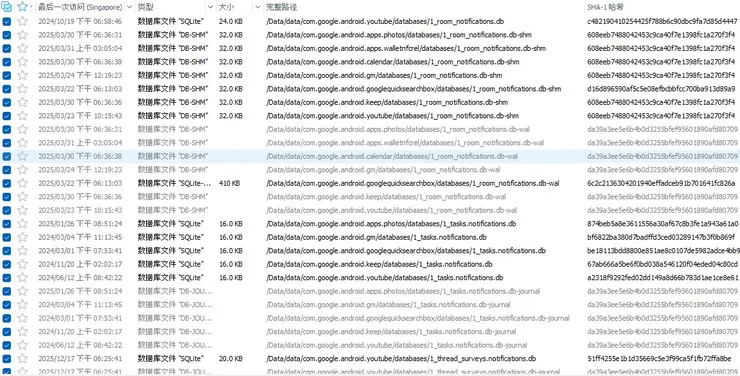The image size is (740, 376).
Task: Star the android.gm 1_tasks.notifications.db row
Action: pos(22,237)
